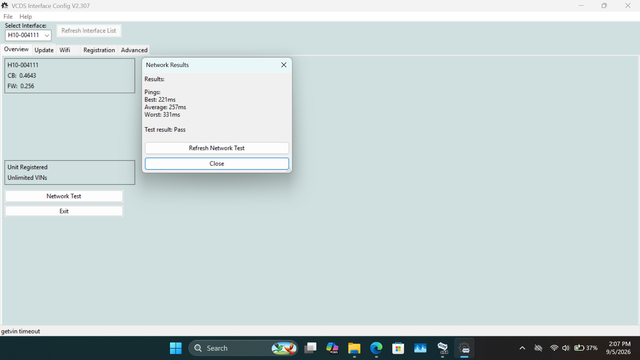
Task: Click the VCDS app icon in title bar
Action: click(4, 5)
